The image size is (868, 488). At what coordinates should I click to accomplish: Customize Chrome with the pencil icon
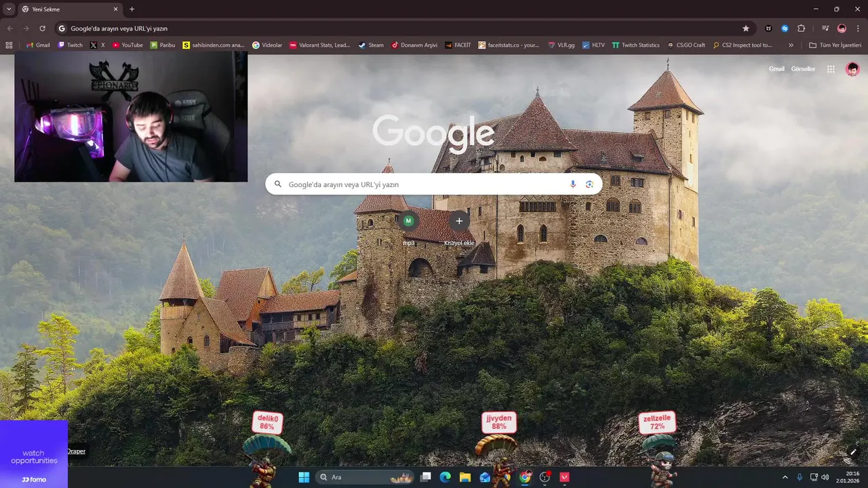853,452
